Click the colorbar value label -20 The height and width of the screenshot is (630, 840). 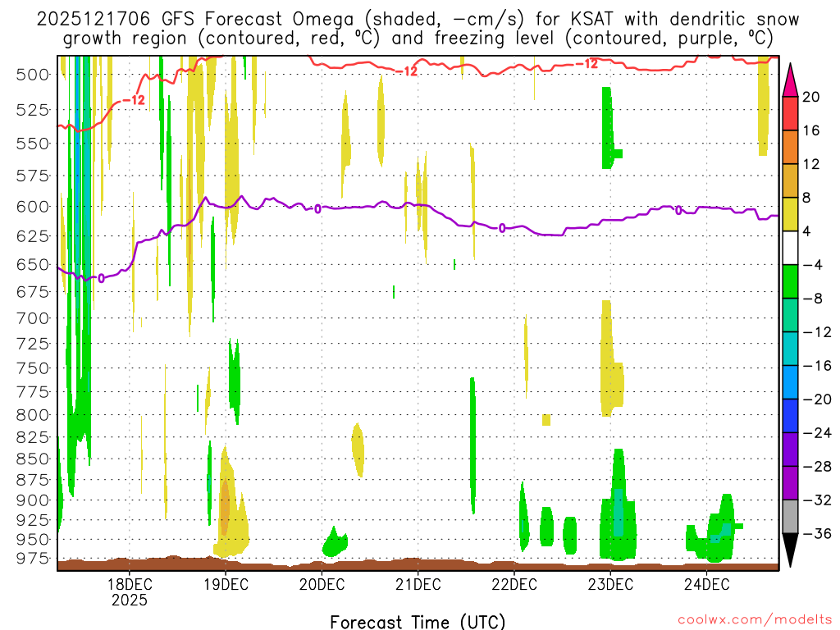coord(817,399)
